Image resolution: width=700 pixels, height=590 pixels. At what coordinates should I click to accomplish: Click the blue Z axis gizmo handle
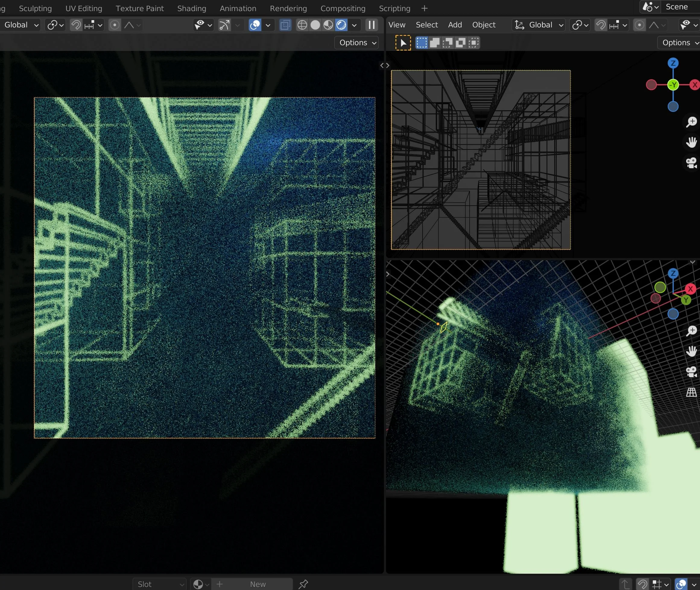tap(673, 63)
